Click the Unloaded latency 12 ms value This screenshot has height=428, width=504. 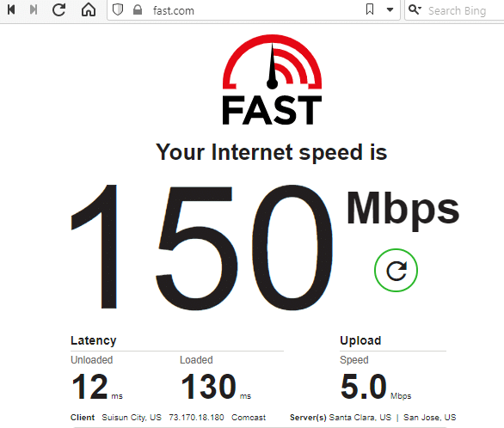[96, 387]
